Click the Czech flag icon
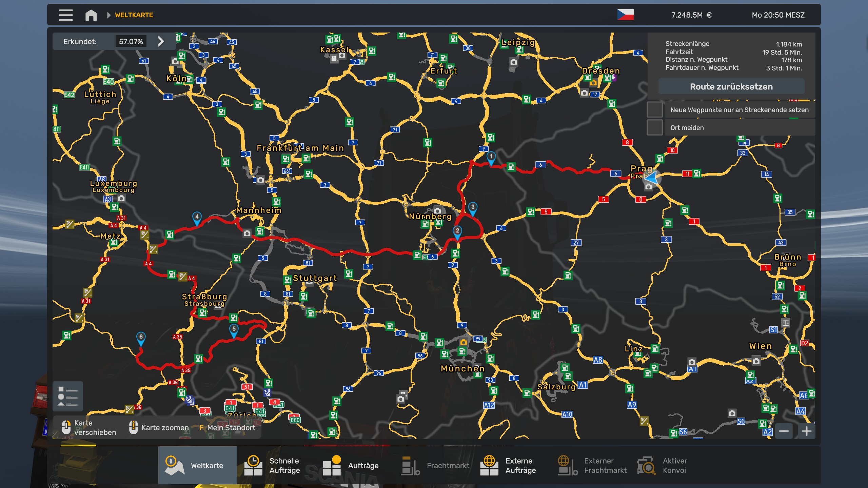This screenshot has width=868, height=488. [x=625, y=15]
